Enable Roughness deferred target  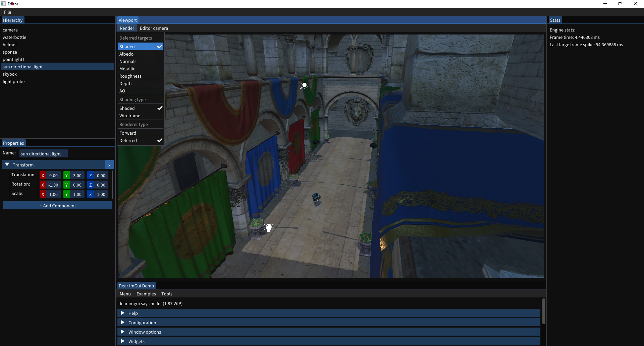pos(141,76)
